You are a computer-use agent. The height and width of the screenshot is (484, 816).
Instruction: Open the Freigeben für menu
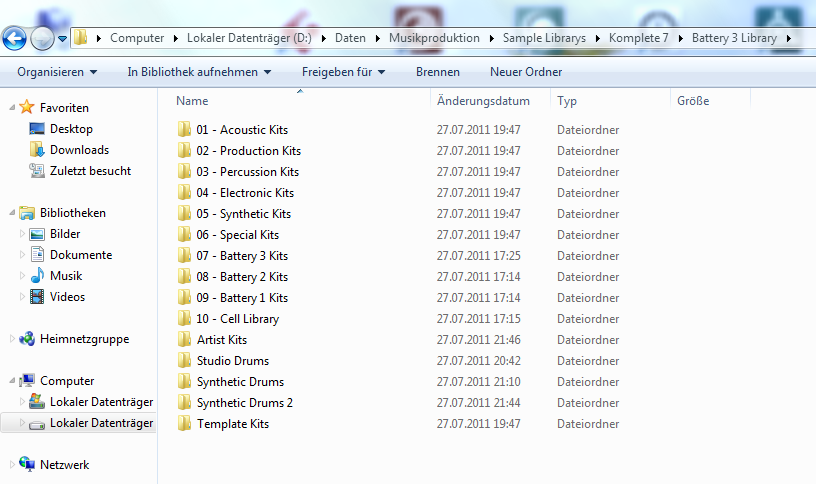click(343, 72)
